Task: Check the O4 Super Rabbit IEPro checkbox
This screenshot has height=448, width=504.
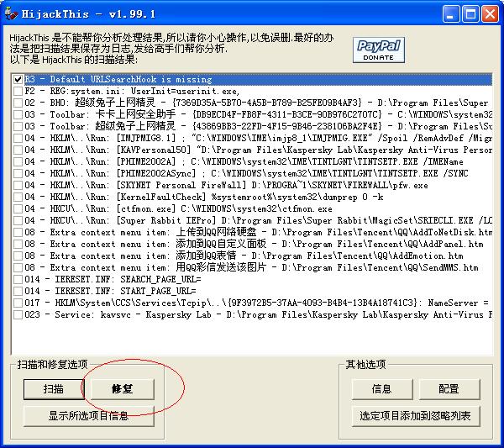Action: (18, 220)
